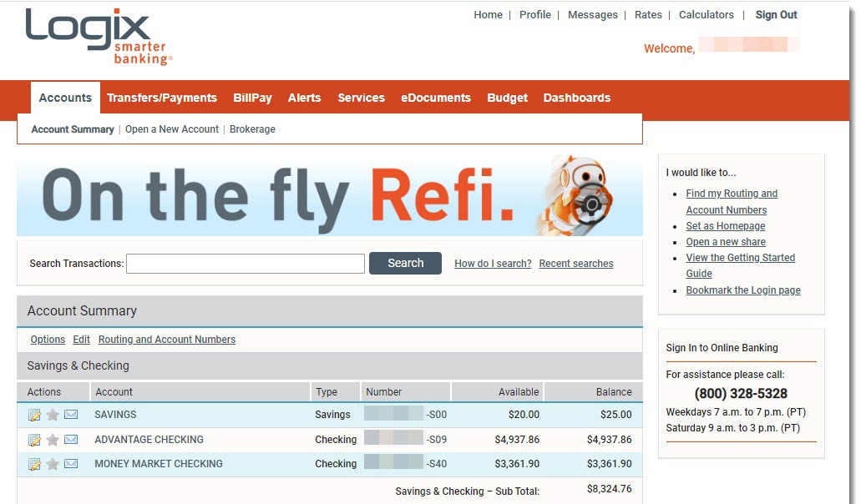
Task: Click the edit icon for MONEY MARKET CHECKING
Action: 33,464
